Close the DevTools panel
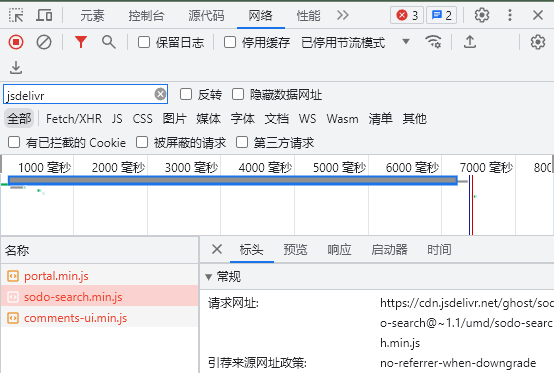554x373 pixels. (x=538, y=15)
